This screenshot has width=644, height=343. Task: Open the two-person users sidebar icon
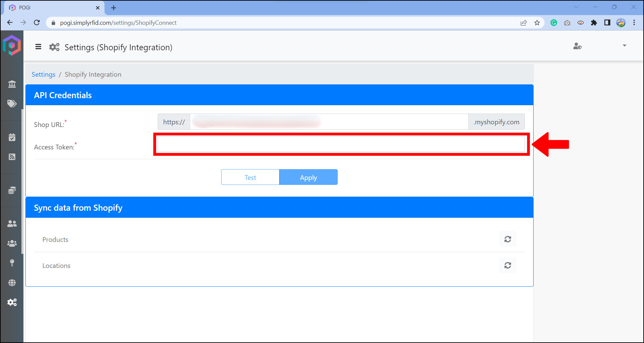point(12,223)
